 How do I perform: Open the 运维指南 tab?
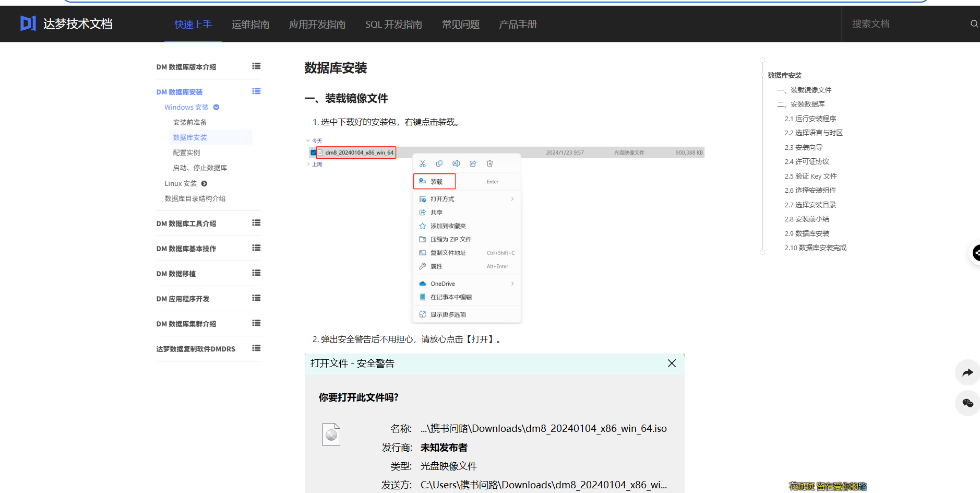(x=250, y=25)
